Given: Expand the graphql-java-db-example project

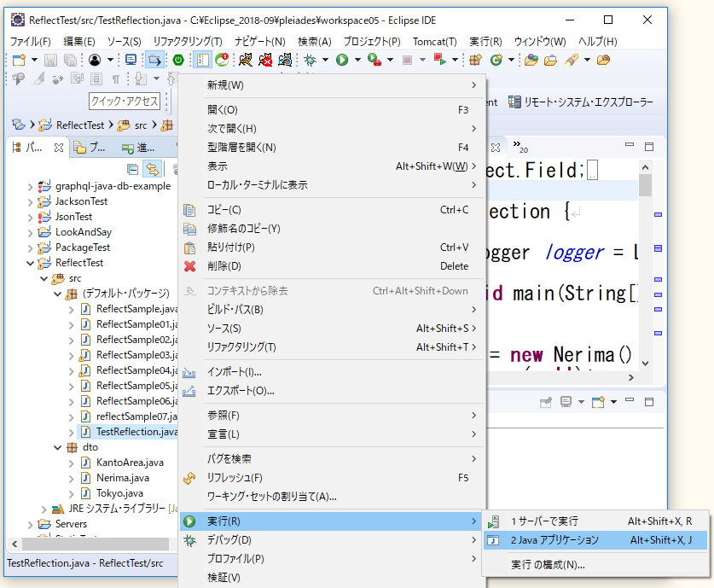Looking at the screenshot, I should point(30,187).
